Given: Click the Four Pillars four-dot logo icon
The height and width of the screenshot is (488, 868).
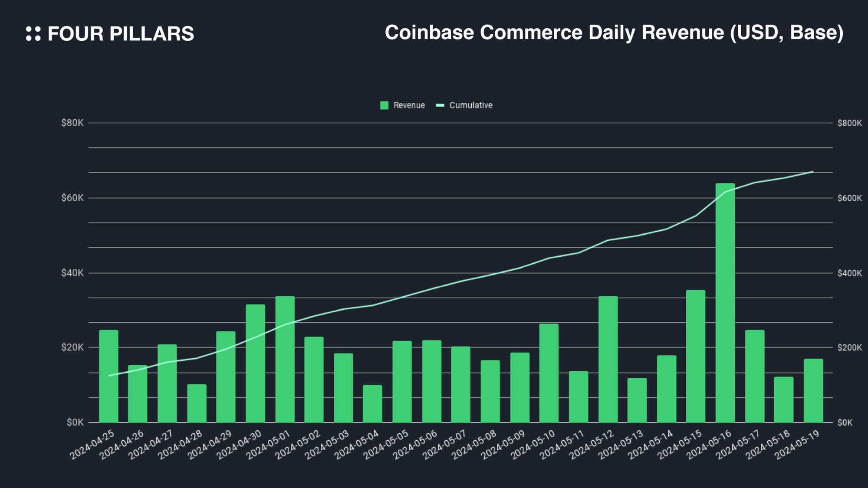Looking at the screenshot, I should [x=33, y=33].
